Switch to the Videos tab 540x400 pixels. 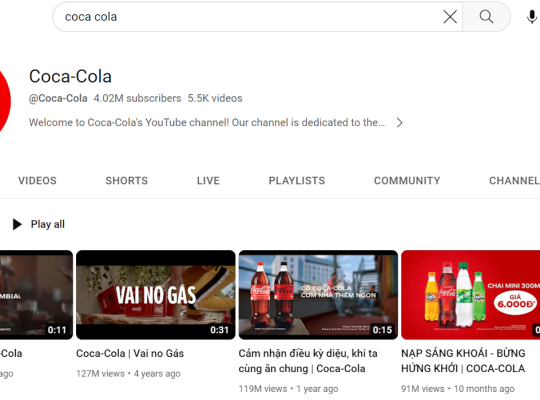[37, 181]
